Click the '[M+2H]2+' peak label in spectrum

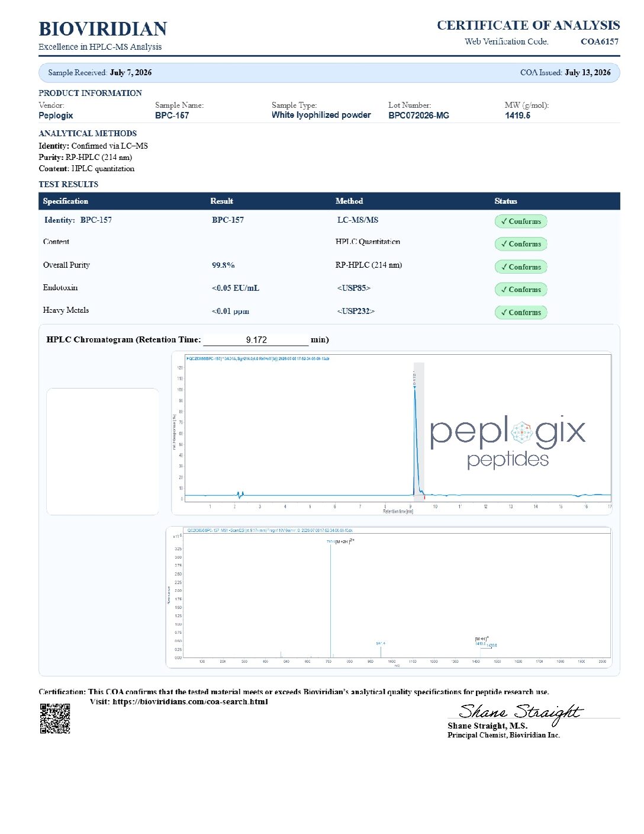[x=344, y=541]
